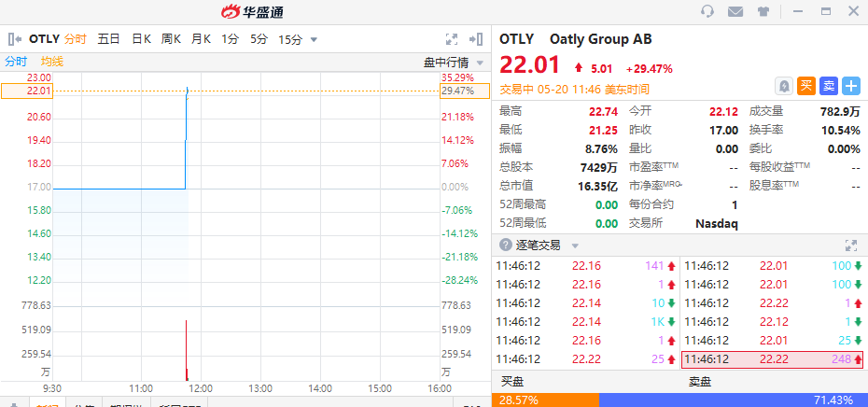868x407 pixels.
Task: Click the 昨收 value 17.00
Action: click(x=724, y=130)
